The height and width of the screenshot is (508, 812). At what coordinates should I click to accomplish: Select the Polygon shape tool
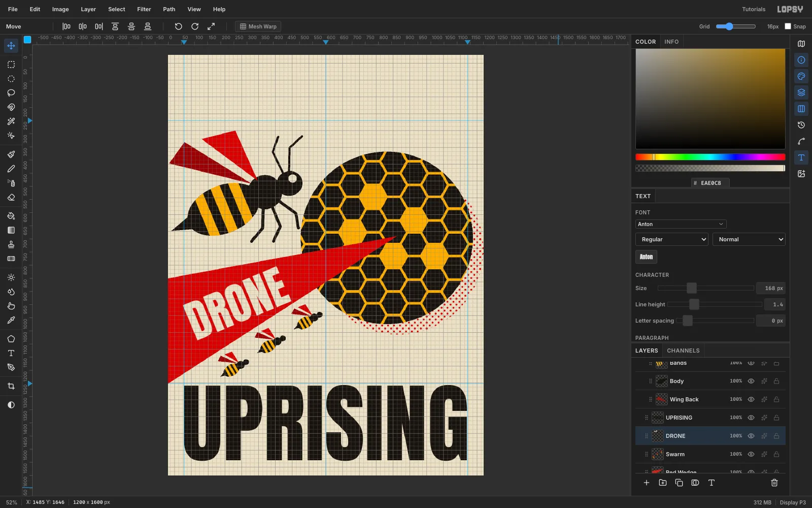coord(11,339)
